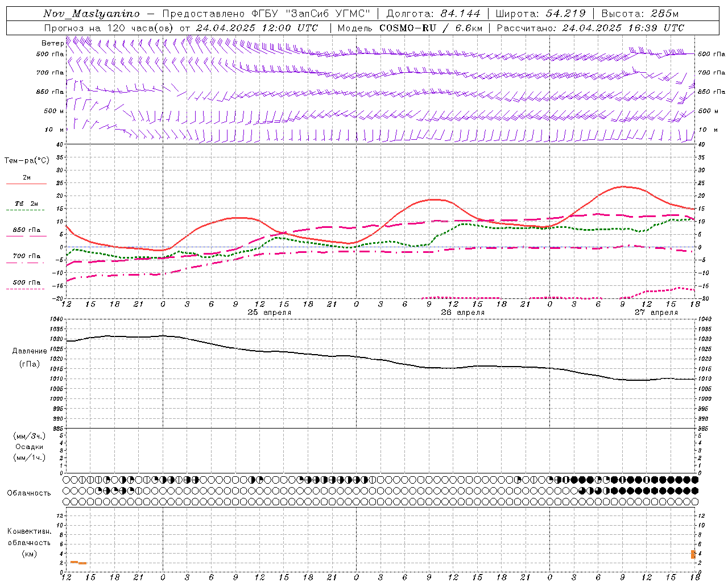
Task: Select the Широта 54.219 header field
Action: pos(541,14)
